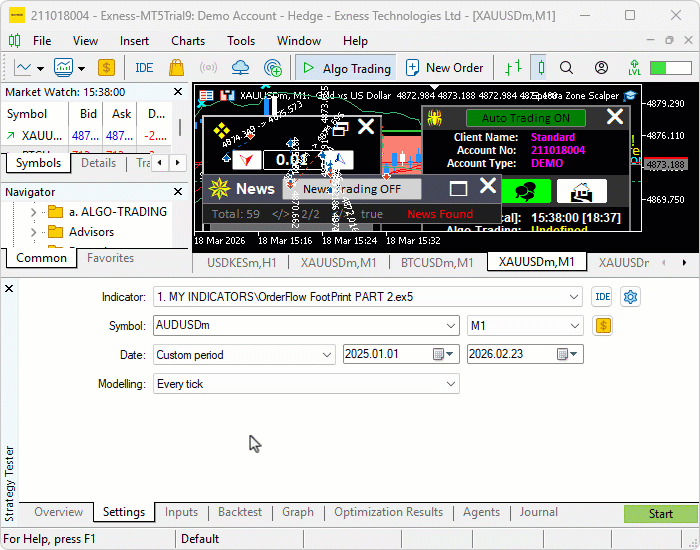
Task: Open the View menu
Action: pos(85,41)
